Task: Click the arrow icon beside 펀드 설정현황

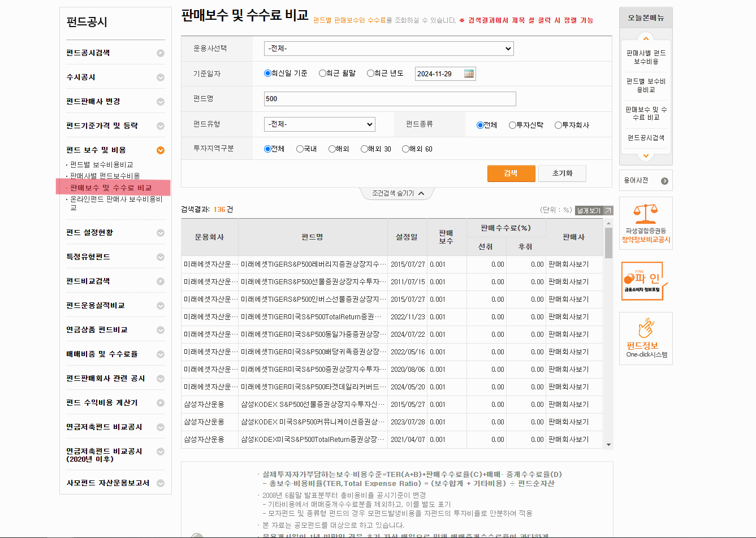Action: 161,233
